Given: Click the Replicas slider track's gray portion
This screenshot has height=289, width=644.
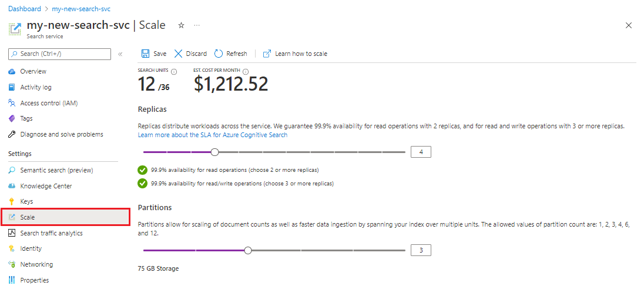Looking at the screenshot, I should (312, 152).
